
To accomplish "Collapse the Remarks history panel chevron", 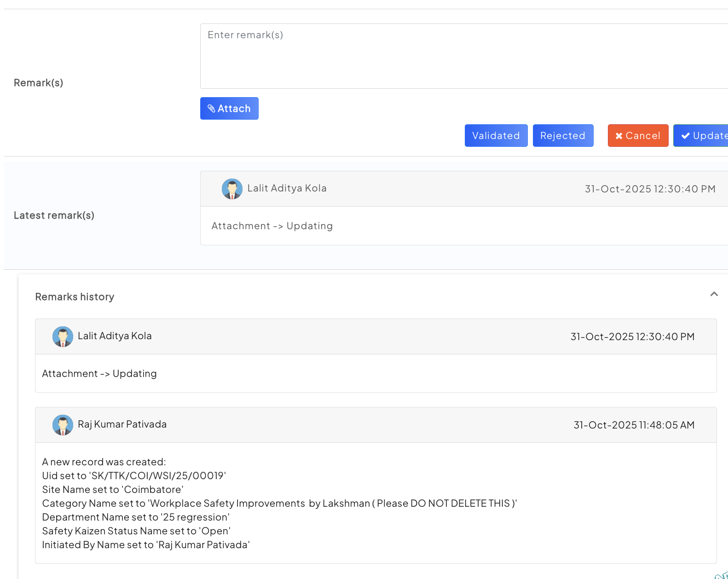I will (x=714, y=294).
